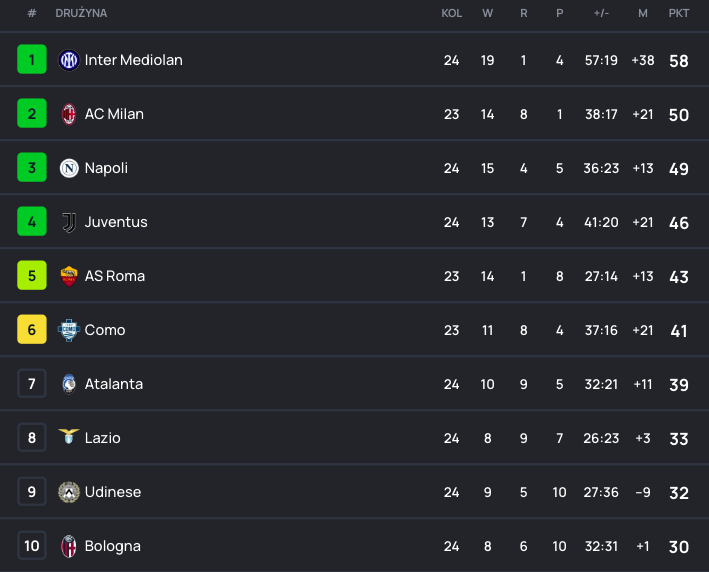Sort by the PKT column header
Image resolution: width=709 pixels, height=572 pixels.
tap(679, 13)
